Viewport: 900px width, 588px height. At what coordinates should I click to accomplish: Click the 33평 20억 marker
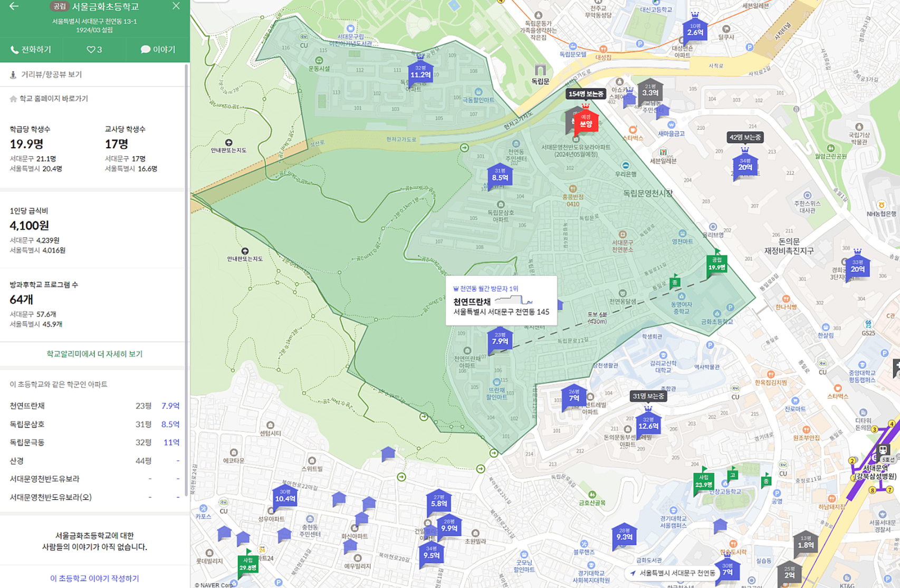858,267
